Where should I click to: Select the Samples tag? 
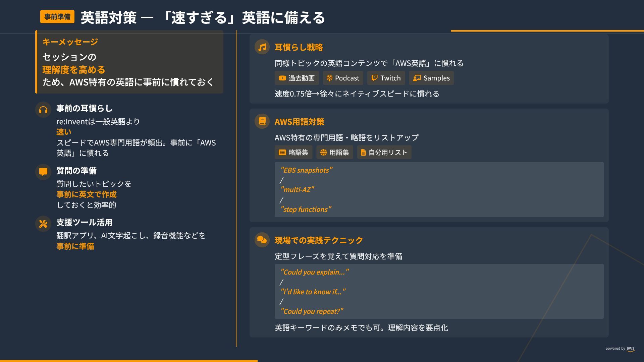431,78
